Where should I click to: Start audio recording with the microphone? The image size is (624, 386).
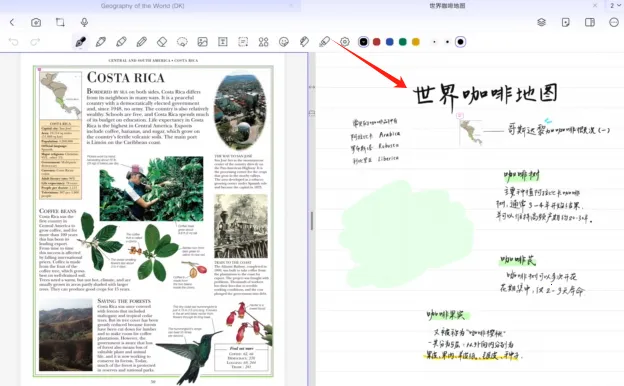pyautogui.click(x=84, y=22)
